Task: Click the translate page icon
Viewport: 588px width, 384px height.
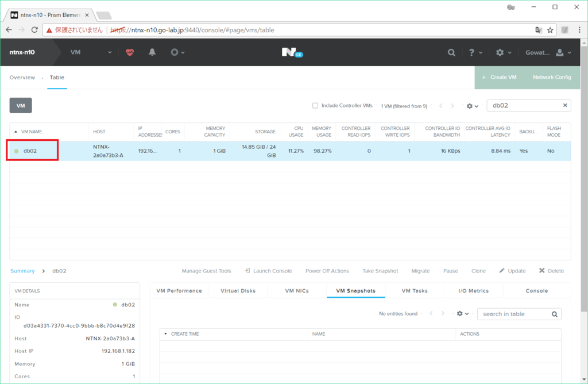Action: (x=539, y=30)
